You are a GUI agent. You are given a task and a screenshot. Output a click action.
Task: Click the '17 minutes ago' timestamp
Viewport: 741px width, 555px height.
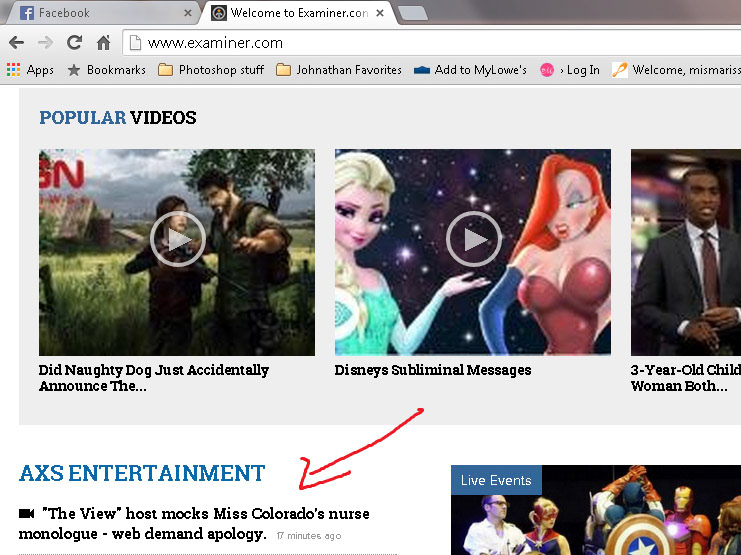point(309,536)
